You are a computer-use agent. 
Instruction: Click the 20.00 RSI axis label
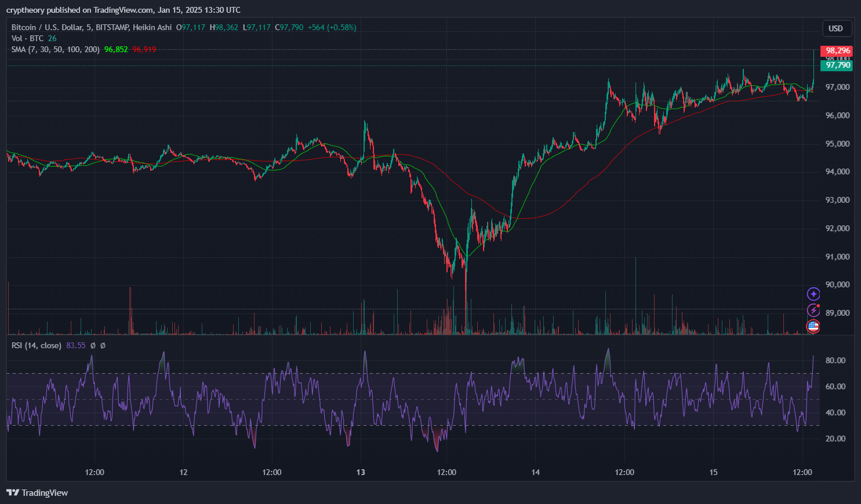pyautogui.click(x=835, y=439)
